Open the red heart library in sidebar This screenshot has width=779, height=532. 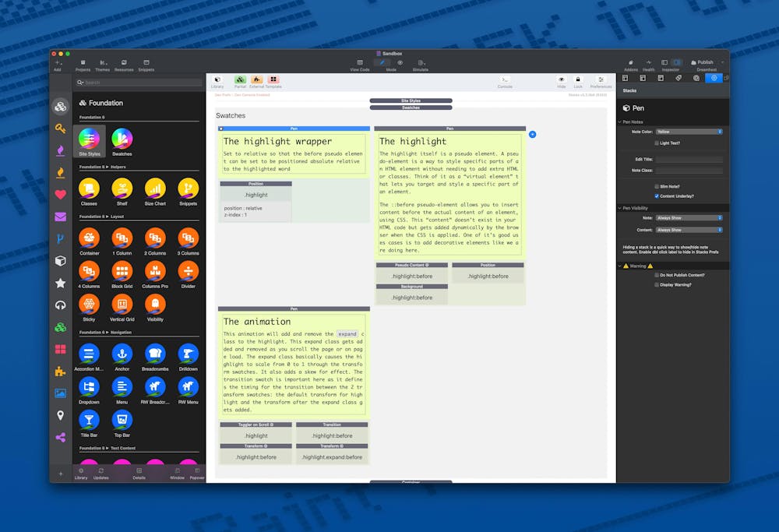60,195
